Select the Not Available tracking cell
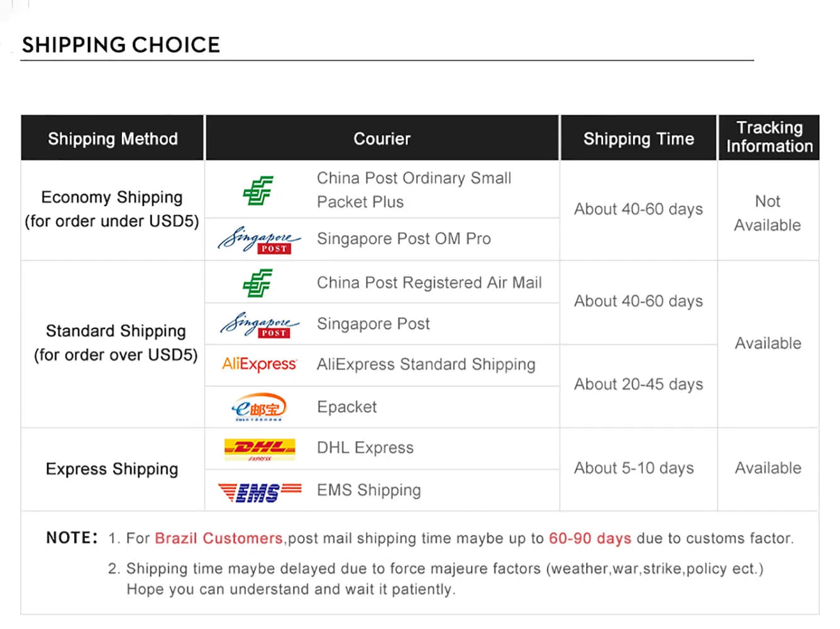This screenshot has width=840, height=629. (768, 213)
